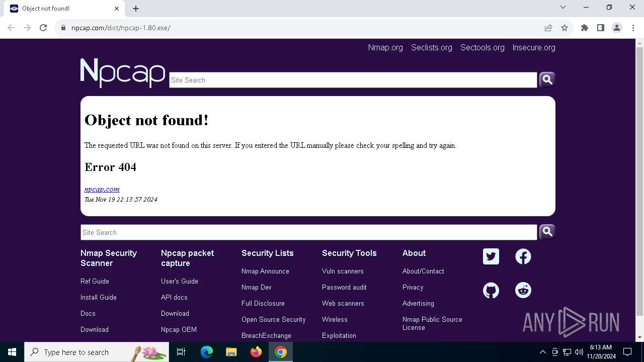The image size is (644, 362).
Task: Close the 'Object not found!' tab
Action: click(117, 9)
